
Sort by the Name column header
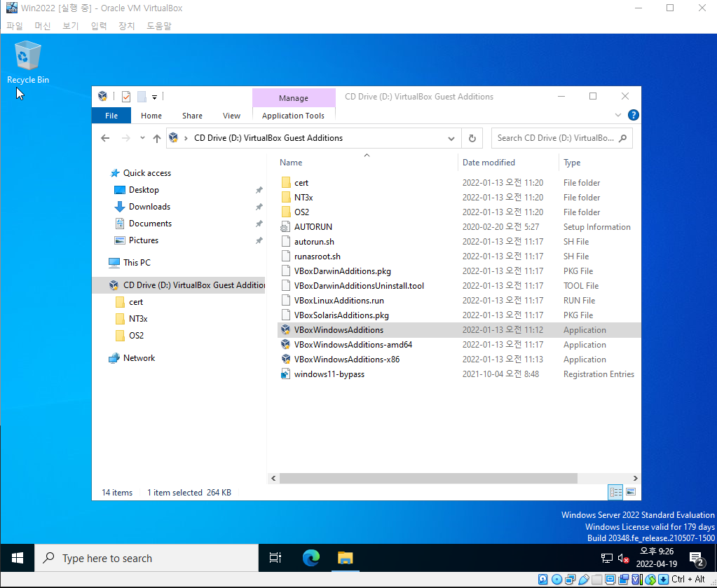(291, 163)
